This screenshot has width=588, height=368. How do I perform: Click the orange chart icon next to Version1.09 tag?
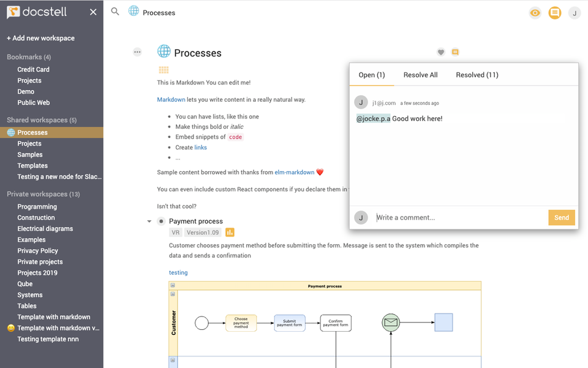tap(229, 232)
